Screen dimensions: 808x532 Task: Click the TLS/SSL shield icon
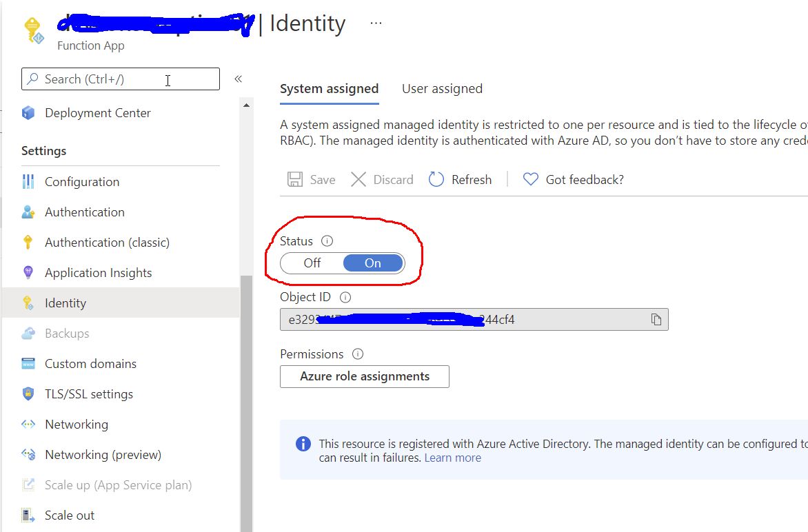(x=28, y=394)
